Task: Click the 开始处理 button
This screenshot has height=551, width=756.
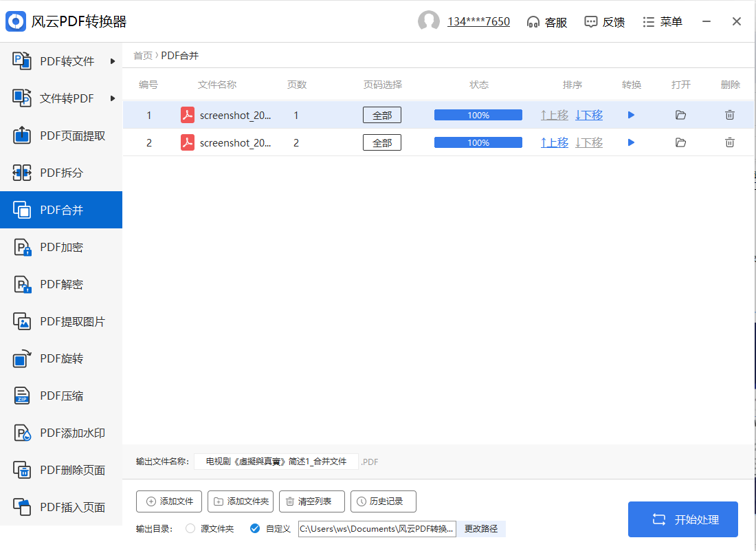Action: [x=683, y=519]
